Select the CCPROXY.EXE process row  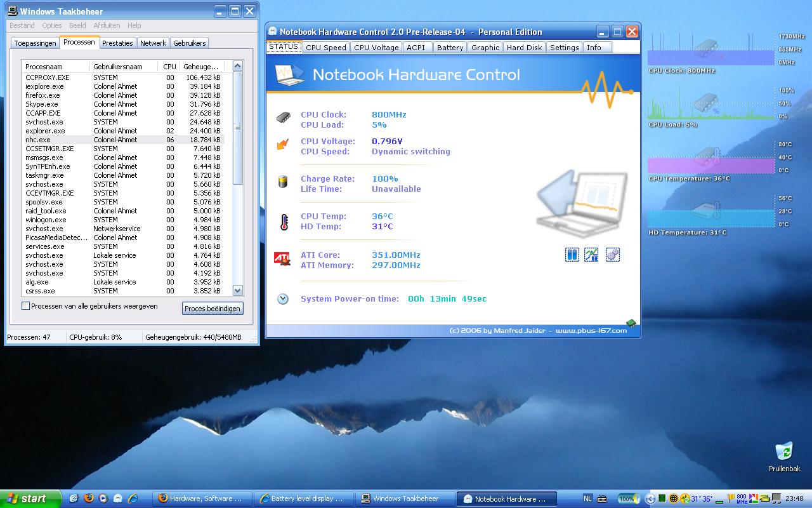[x=123, y=77]
